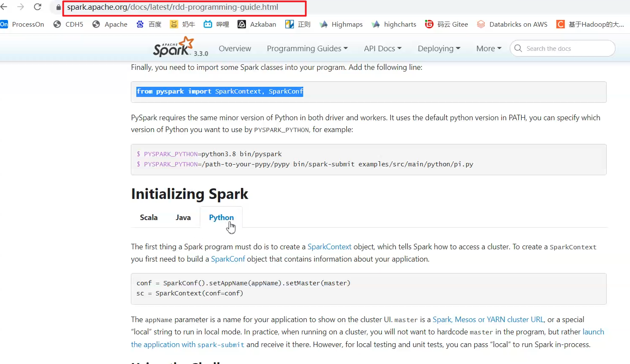This screenshot has height=364, width=630.
Task: Switch to the Java code tab
Action: click(x=183, y=217)
